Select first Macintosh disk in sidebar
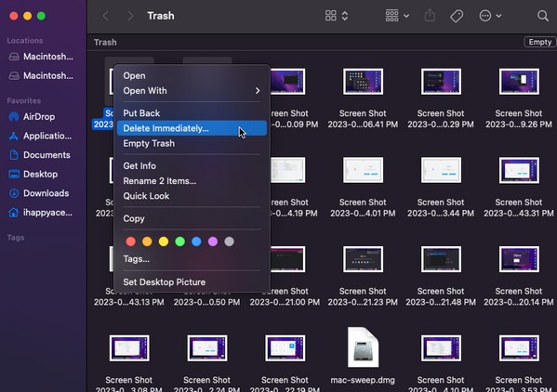The image size is (557, 392). tap(41, 57)
